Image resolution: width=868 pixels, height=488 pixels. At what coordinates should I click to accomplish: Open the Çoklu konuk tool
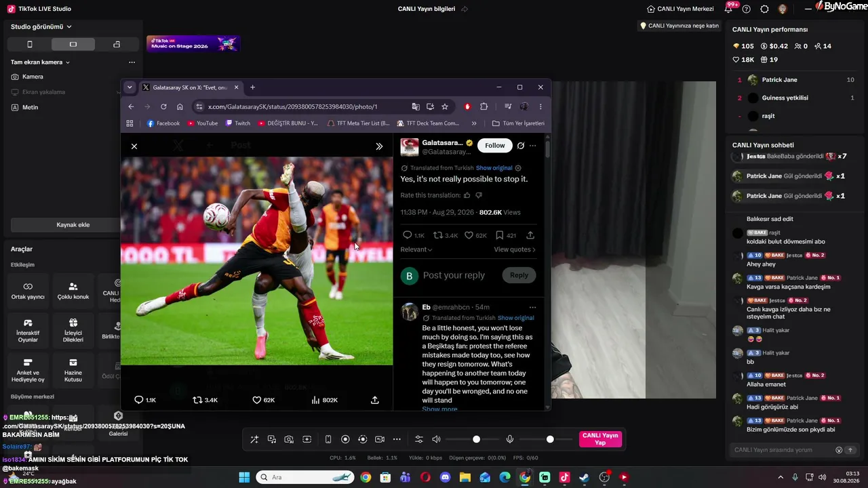pyautogui.click(x=73, y=291)
